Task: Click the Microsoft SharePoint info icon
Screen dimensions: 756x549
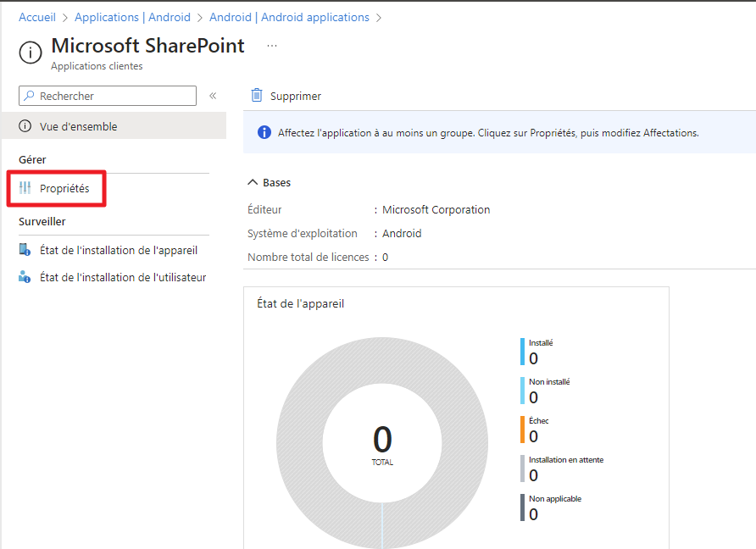Action: click(x=31, y=52)
